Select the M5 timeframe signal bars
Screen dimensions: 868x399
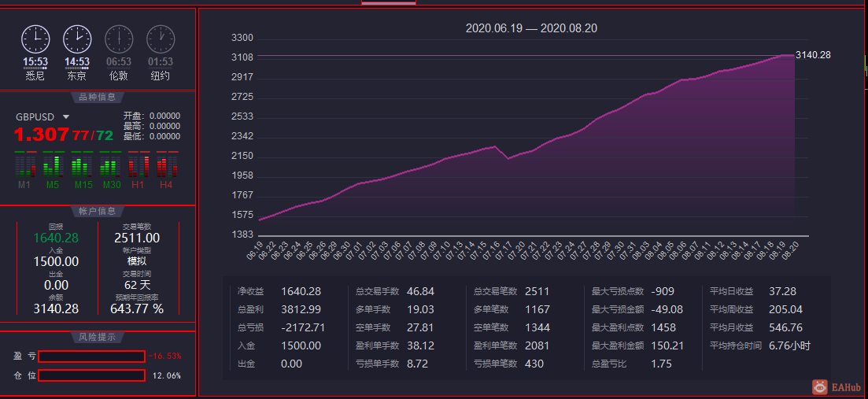(54, 164)
